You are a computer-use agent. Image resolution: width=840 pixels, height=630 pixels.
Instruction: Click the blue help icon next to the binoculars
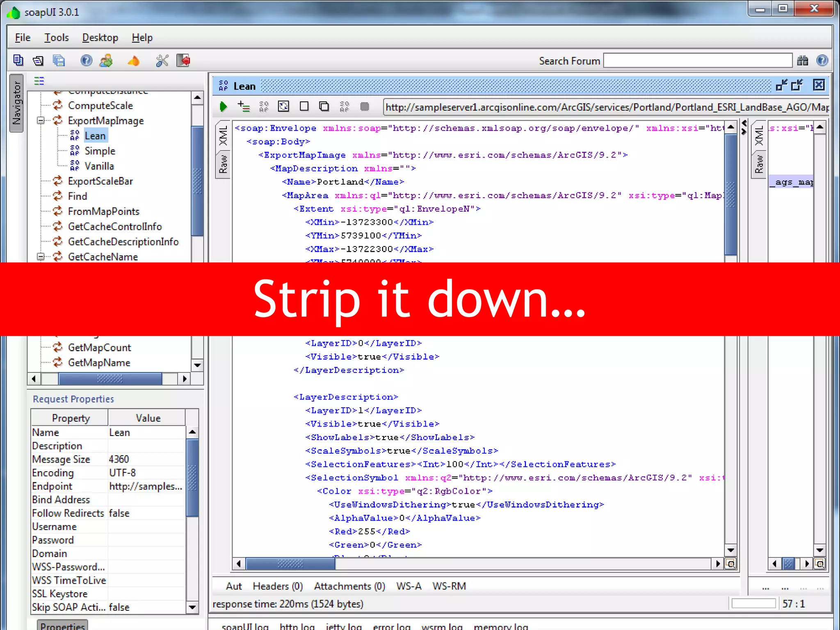pyautogui.click(x=822, y=61)
